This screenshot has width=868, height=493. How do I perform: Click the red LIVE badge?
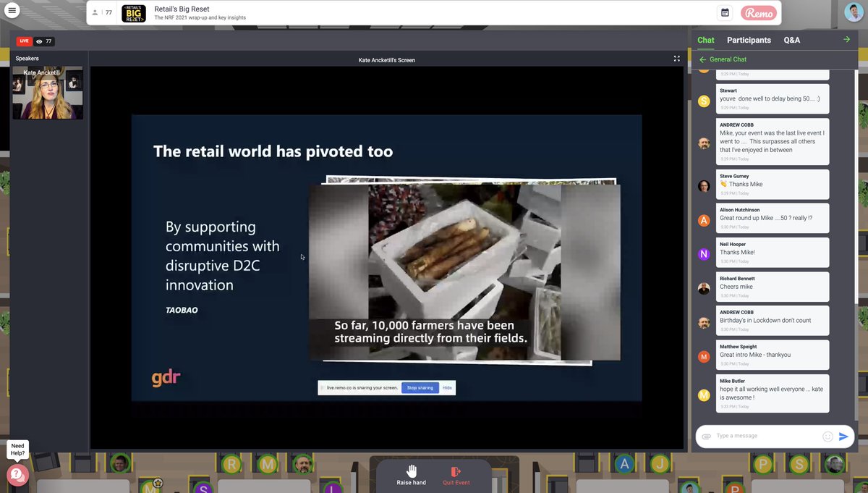point(25,41)
